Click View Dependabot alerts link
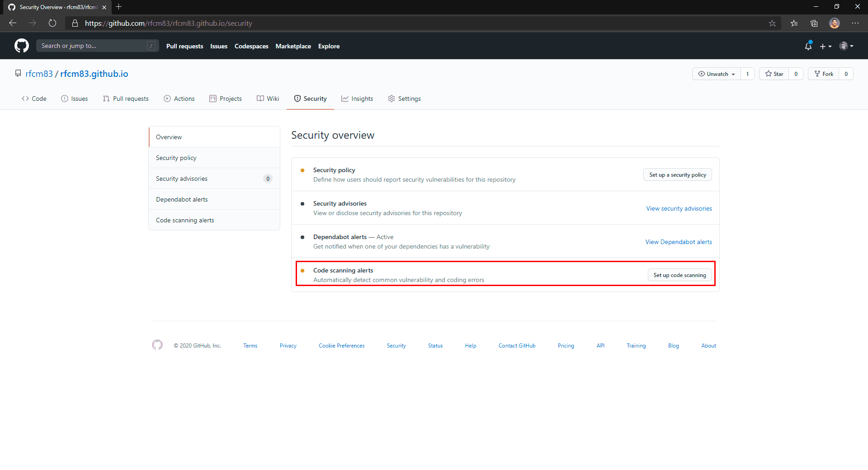The height and width of the screenshot is (470, 868). pyautogui.click(x=679, y=242)
